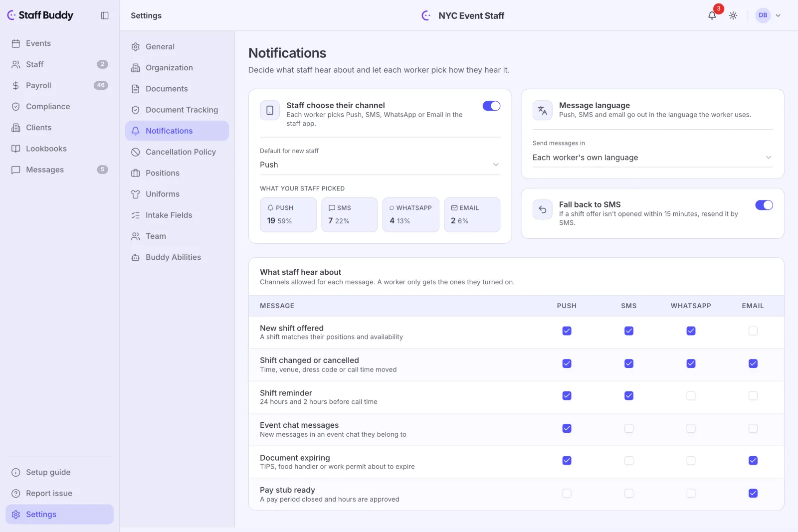Click the Lookbooks book icon
Image resolution: width=798 pixels, height=532 pixels.
[16, 149]
